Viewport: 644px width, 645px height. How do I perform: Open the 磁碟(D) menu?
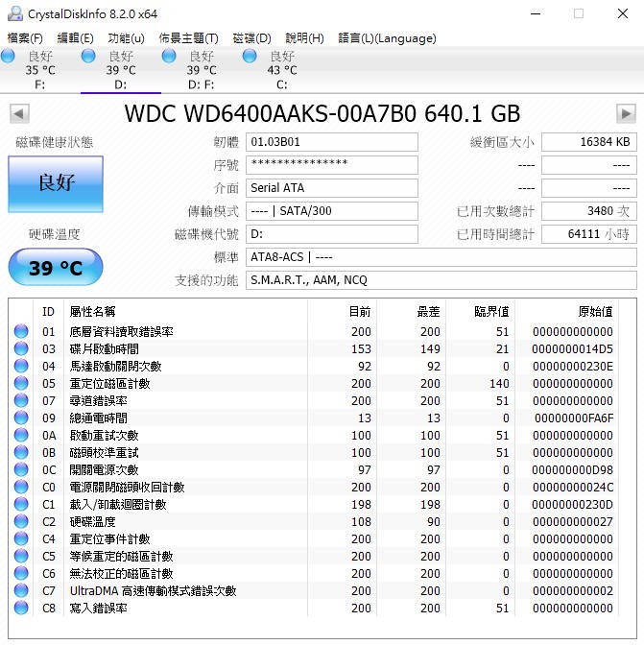(252, 38)
